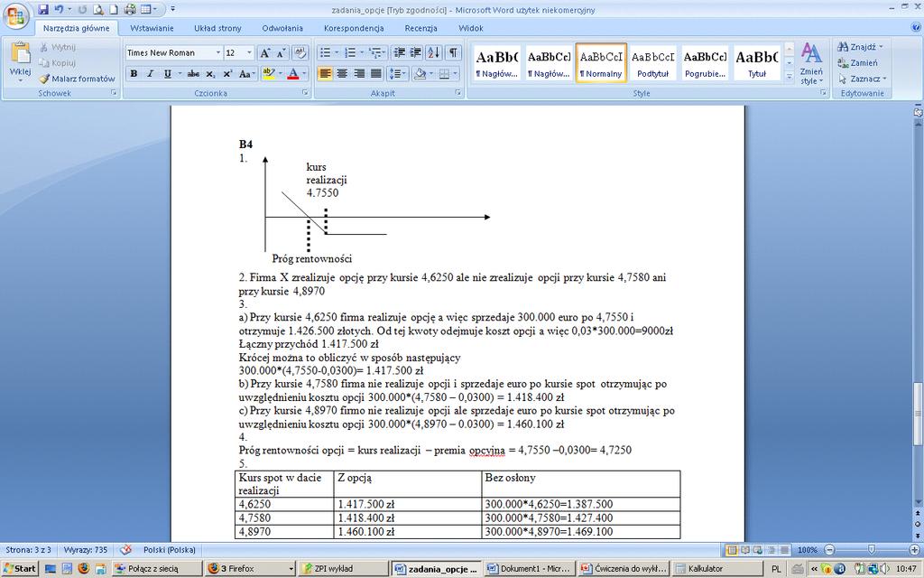Open the Recenzja ribbon tab
Image resolution: width=924 pixels, height=578 pixels.
click(420, 28)
